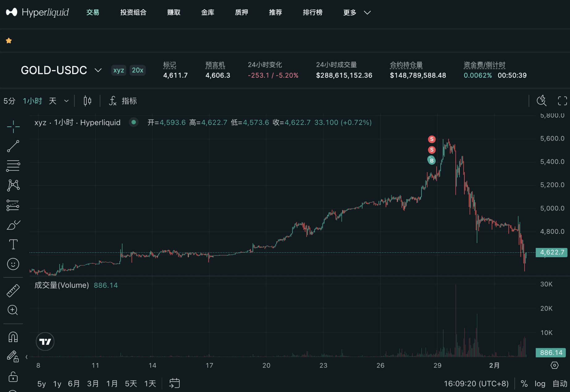The height and width of the screenshot is (392, 570).
Task: Open the emoji sticker tool
Action: (x=13, y=264)
